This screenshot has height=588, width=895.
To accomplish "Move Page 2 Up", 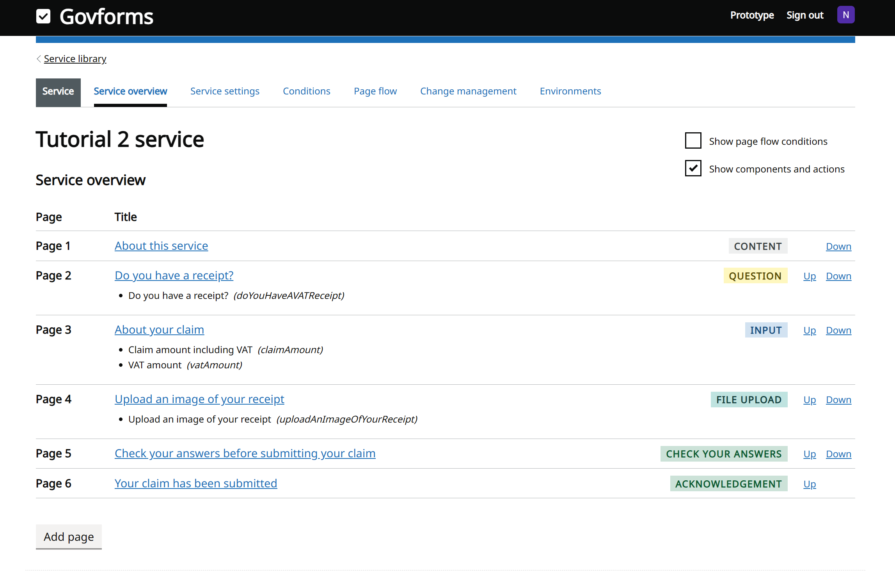I will pyautogui.click(x=810, y=276).
